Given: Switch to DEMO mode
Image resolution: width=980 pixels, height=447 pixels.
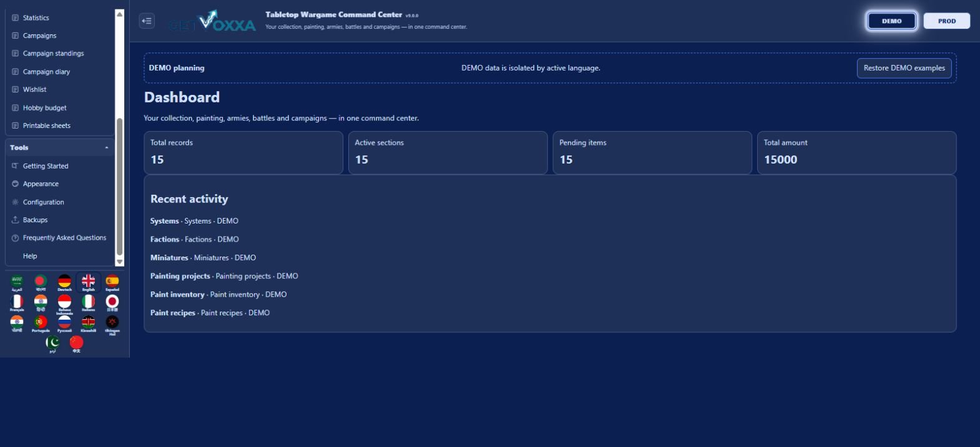Looking at the screenshot, I should point(891,21).
